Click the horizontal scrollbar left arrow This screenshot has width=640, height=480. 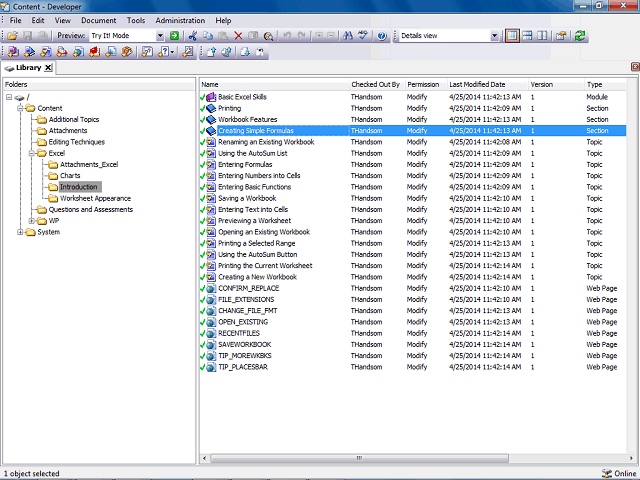point(204,458)
